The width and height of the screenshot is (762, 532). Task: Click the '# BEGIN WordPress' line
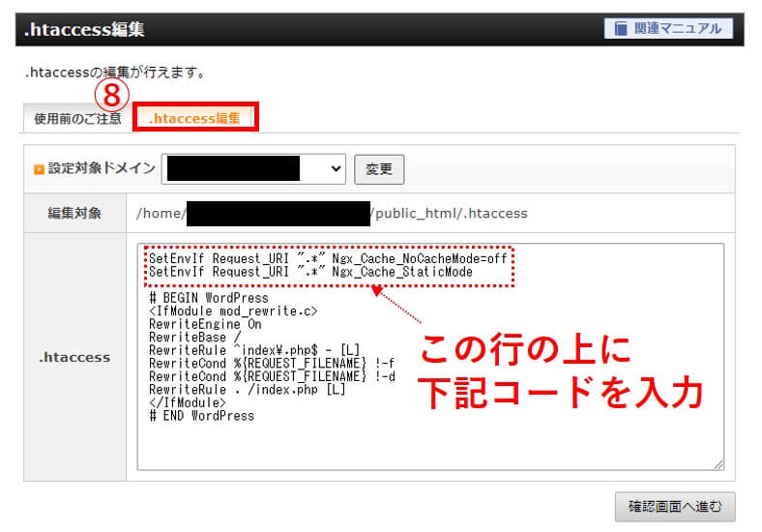pos(209,298)
